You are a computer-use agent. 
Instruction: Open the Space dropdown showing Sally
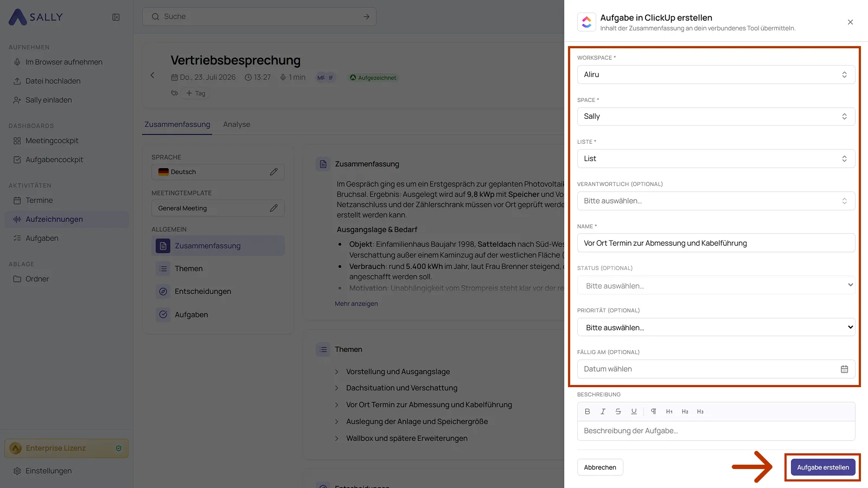tap(716, 117)
